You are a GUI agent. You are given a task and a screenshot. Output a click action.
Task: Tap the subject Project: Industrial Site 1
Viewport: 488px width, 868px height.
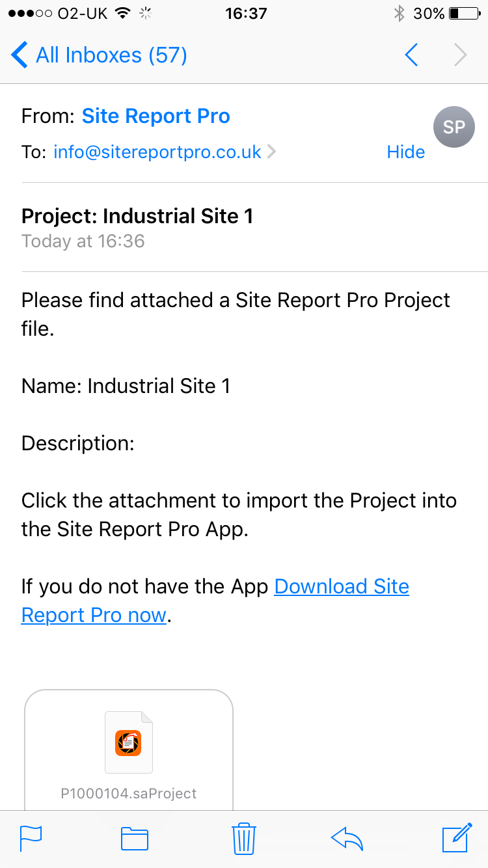[137, 216]
